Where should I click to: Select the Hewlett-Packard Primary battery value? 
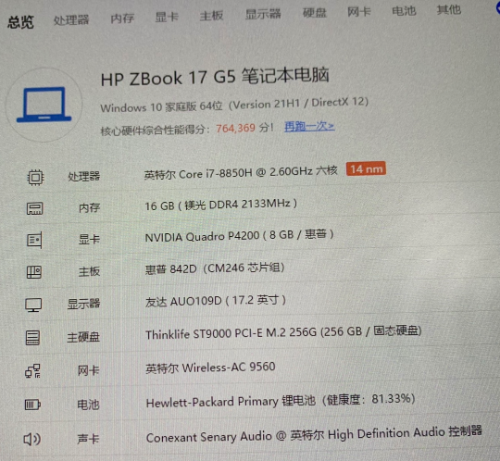coord(281,400)
